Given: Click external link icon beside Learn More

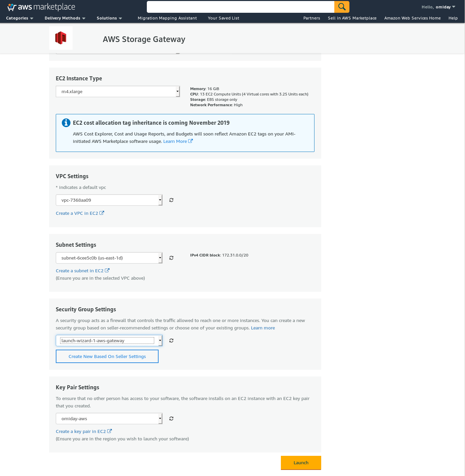Looking at the screenshot, I should (191, 141).
